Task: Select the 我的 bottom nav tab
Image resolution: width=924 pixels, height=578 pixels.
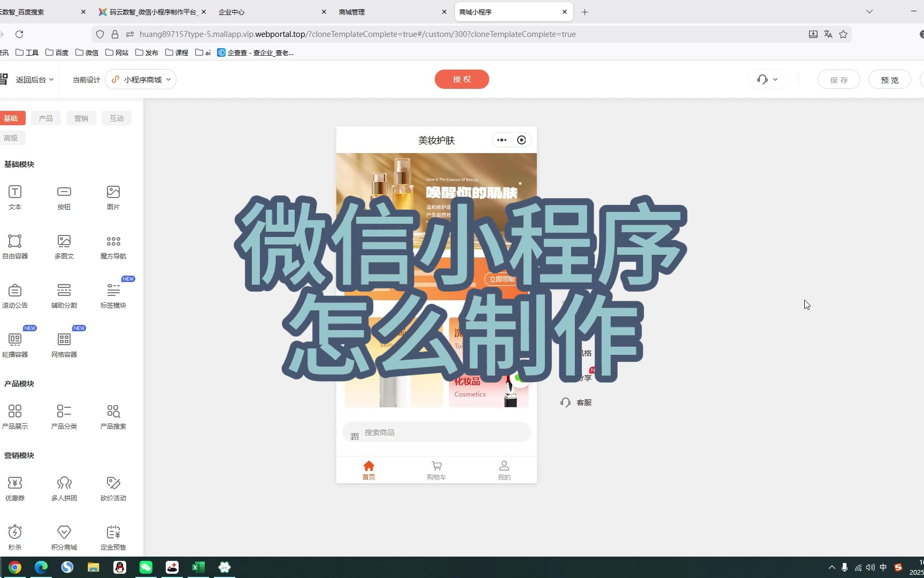Action: [504, 470]
